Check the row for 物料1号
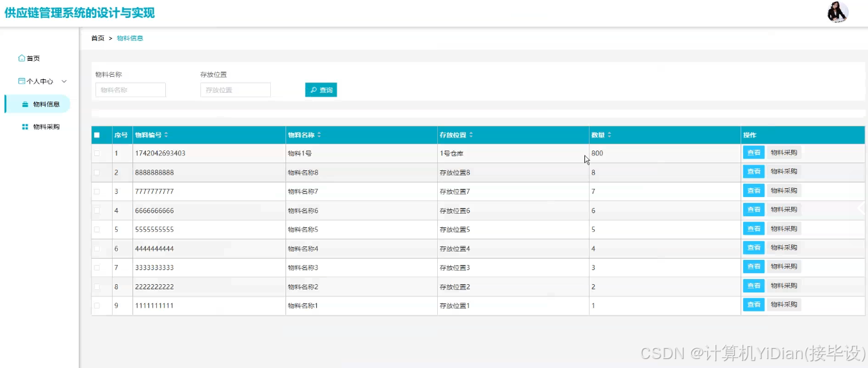Image resolution: width=868 pixels, height=368 pixels. point(97,154)
